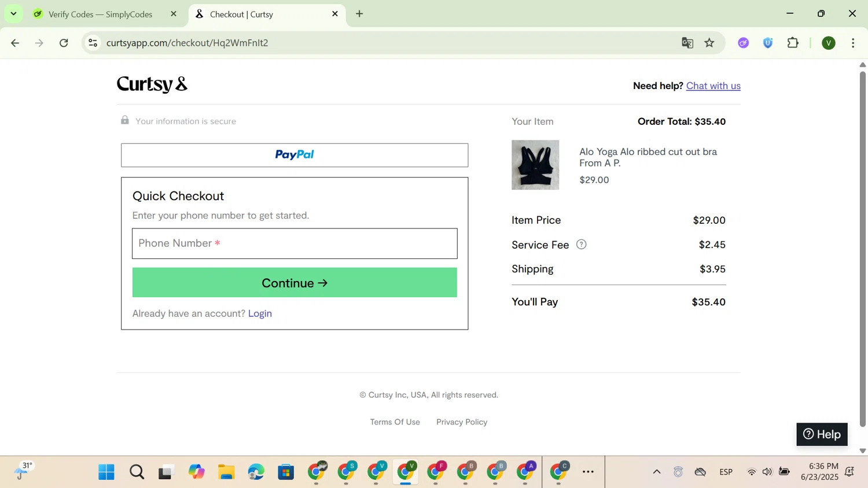Open File Explorer from the taskbar
The width and height of the screenshot is (868, 488).
pos(226,472)
